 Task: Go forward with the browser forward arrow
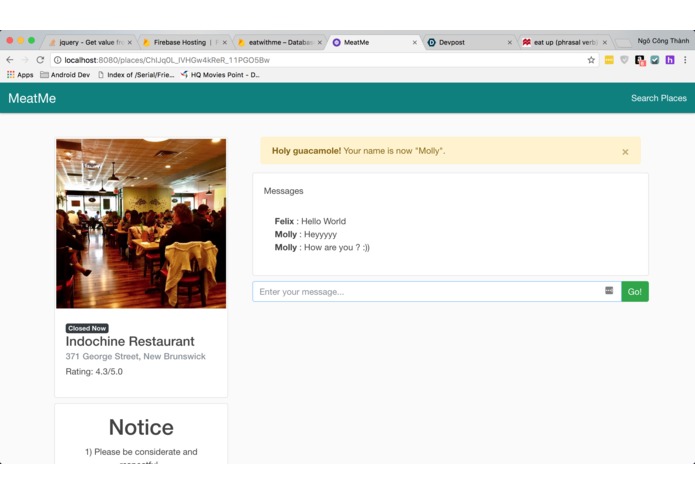coord(25,60)
